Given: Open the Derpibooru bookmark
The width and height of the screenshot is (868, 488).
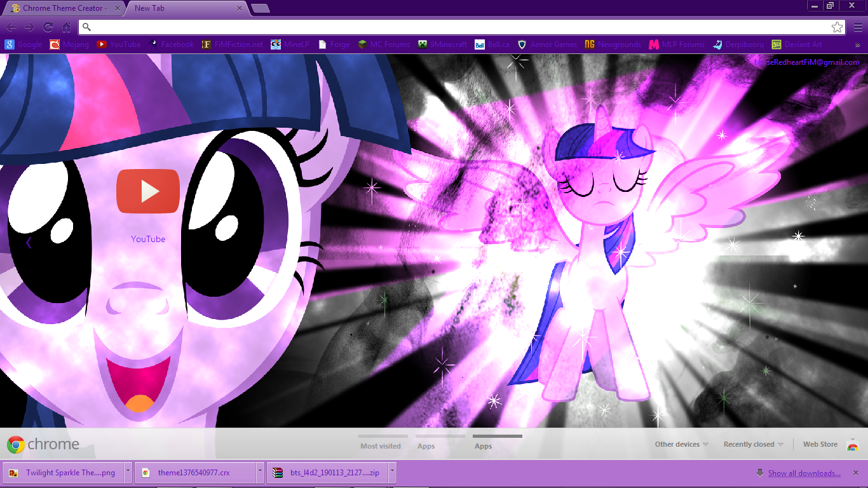Looking at the screenshot, I should point(738,44).
